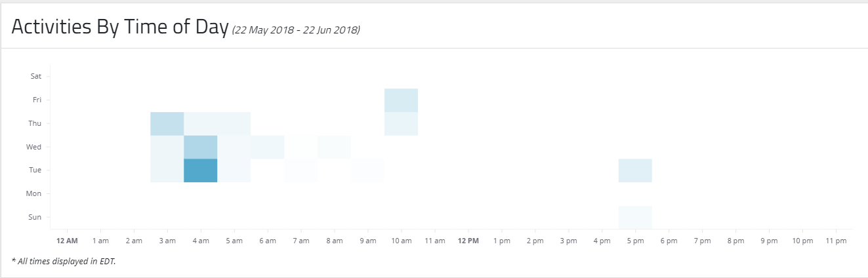
Task: Click the Wednesday 5 am heatmap cell
Action: pyautogui.click(x=234, y=147)
